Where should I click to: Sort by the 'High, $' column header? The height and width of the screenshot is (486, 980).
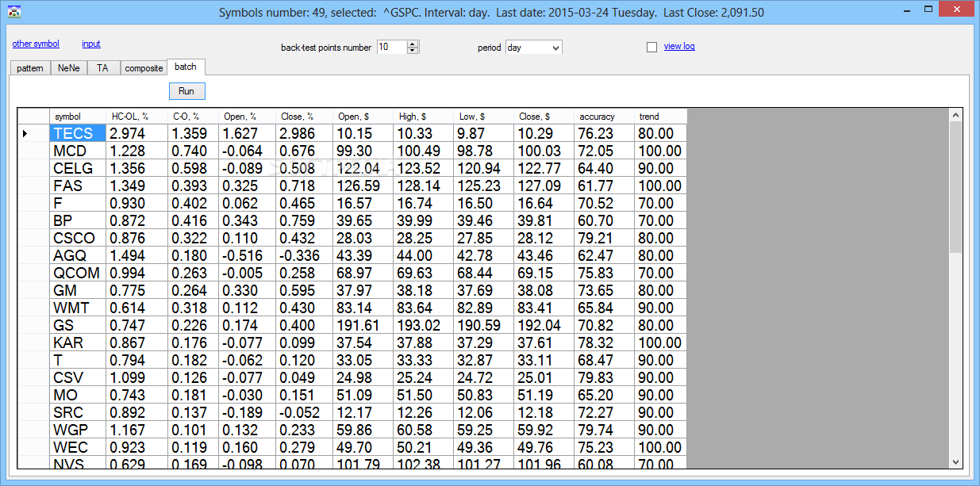(423, 117)
